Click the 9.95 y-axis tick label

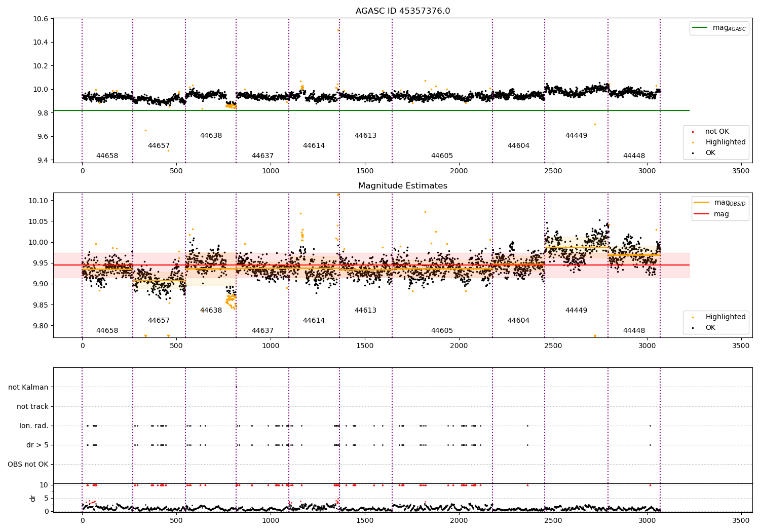coord(41,263)
